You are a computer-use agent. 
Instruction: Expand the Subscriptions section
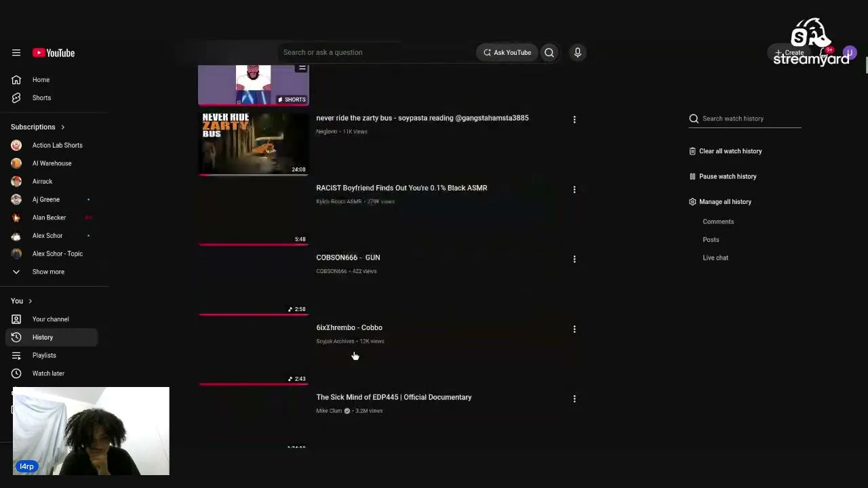[38, 127]
